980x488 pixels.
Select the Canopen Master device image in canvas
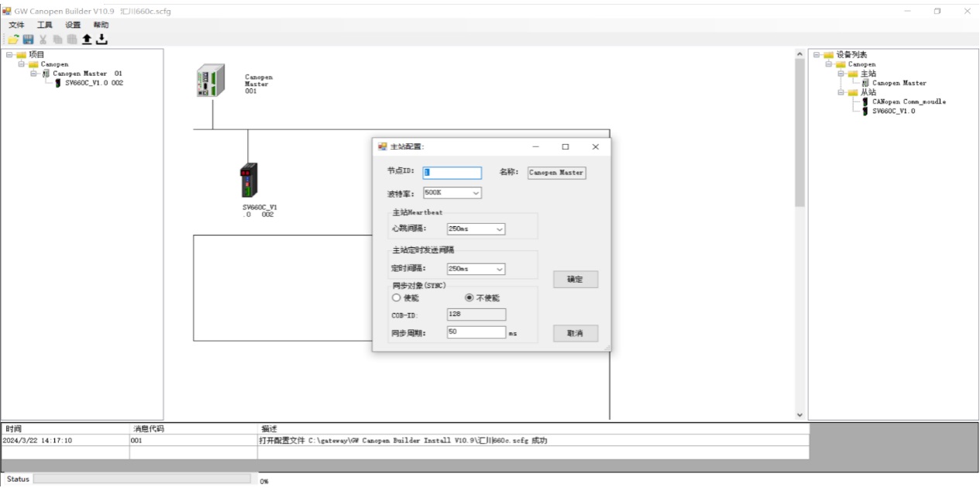tap(211, 81)
